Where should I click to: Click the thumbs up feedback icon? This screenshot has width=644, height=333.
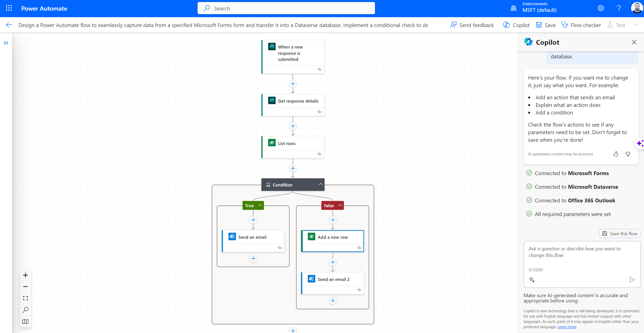click(616, 154)
